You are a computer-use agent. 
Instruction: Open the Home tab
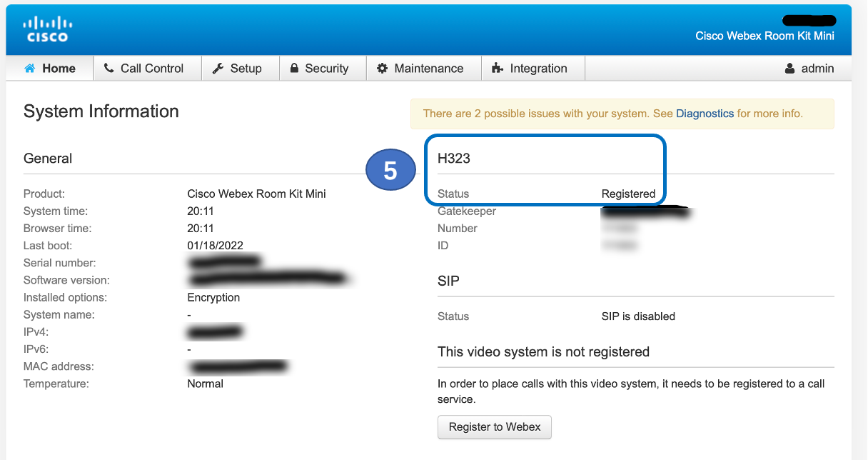click(50, 69)
